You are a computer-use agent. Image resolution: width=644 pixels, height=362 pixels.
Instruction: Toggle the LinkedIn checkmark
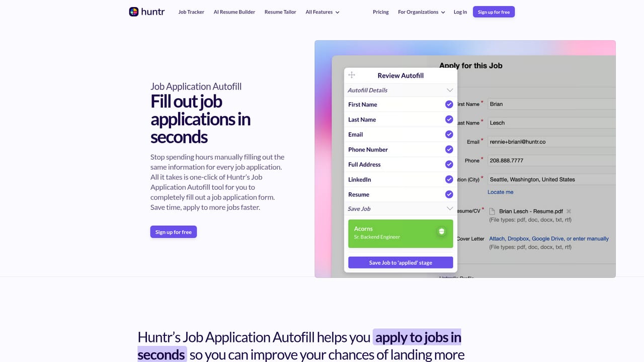click(449, 179)
